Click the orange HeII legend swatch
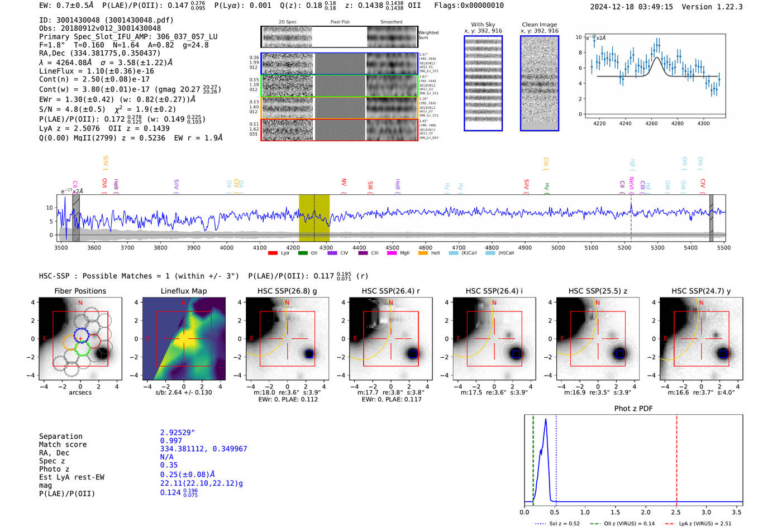This screenshot has width=782, height=532. [x=423, y=253]
